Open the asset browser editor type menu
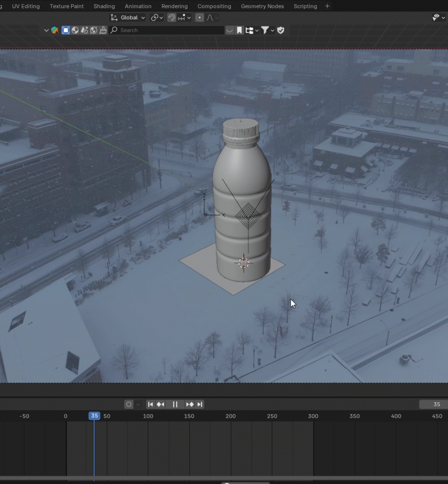448x484 pixels. click(x=55, y=30)
